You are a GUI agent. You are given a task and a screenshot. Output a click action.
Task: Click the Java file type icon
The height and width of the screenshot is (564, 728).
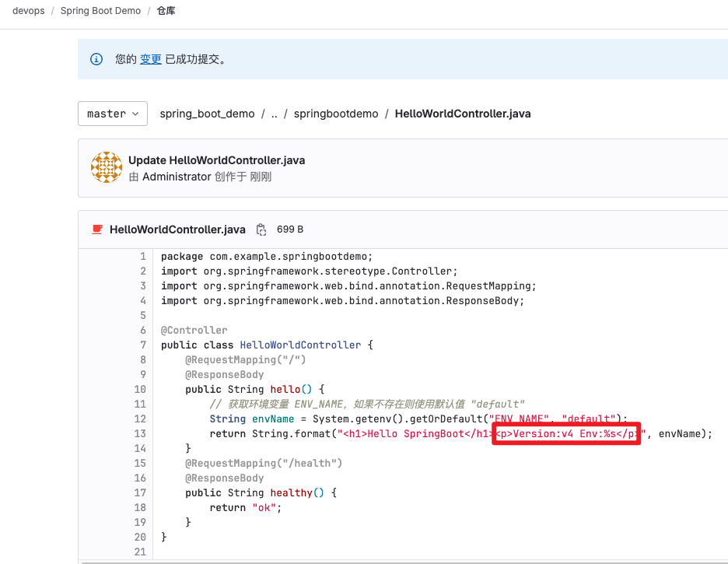click(x=97, y=229)
